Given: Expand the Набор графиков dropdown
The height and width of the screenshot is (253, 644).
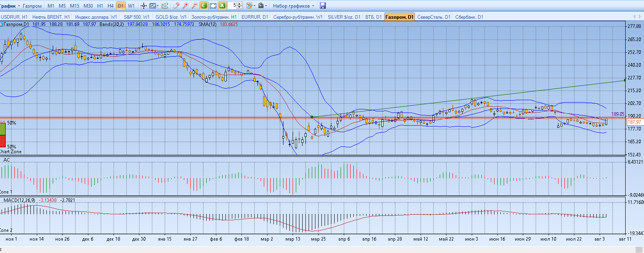Looking at the screenshot, I should (x=293, y=6).
